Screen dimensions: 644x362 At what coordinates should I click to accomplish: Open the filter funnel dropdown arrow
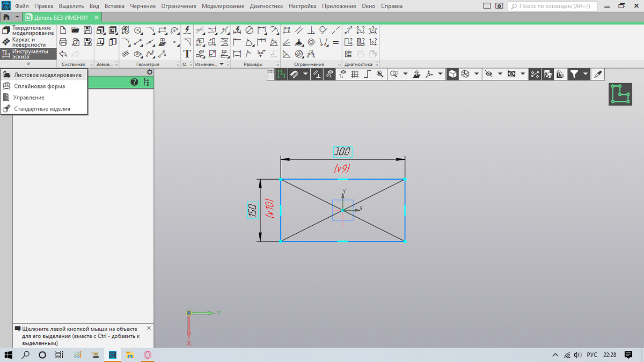586,74
